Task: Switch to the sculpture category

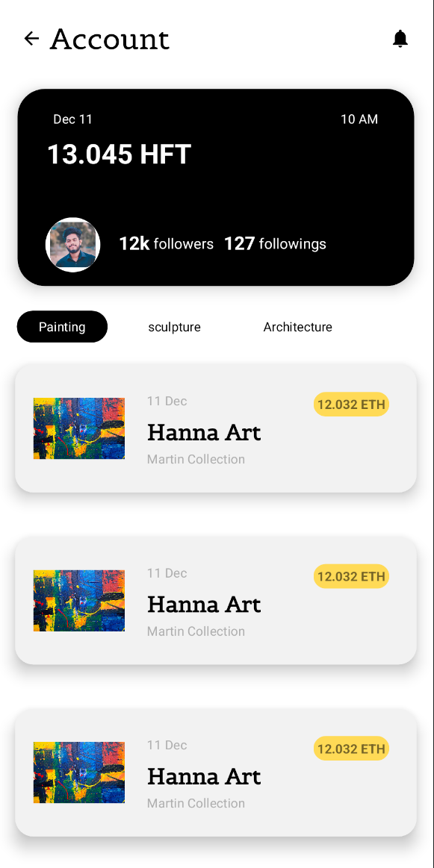Action: 174,326
